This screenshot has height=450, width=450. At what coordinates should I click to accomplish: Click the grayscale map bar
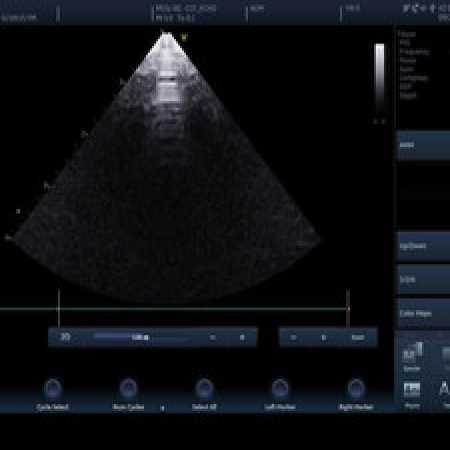[x=380, y=79]
